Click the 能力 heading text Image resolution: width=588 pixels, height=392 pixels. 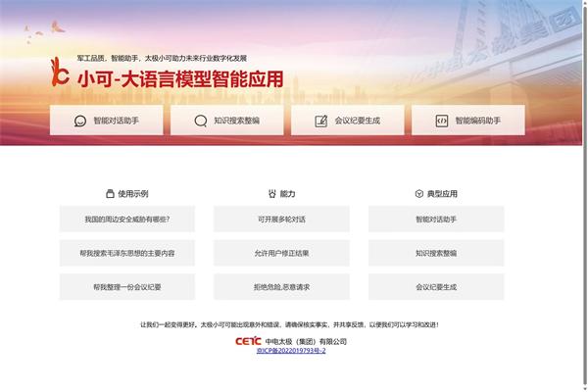[287, 194]
